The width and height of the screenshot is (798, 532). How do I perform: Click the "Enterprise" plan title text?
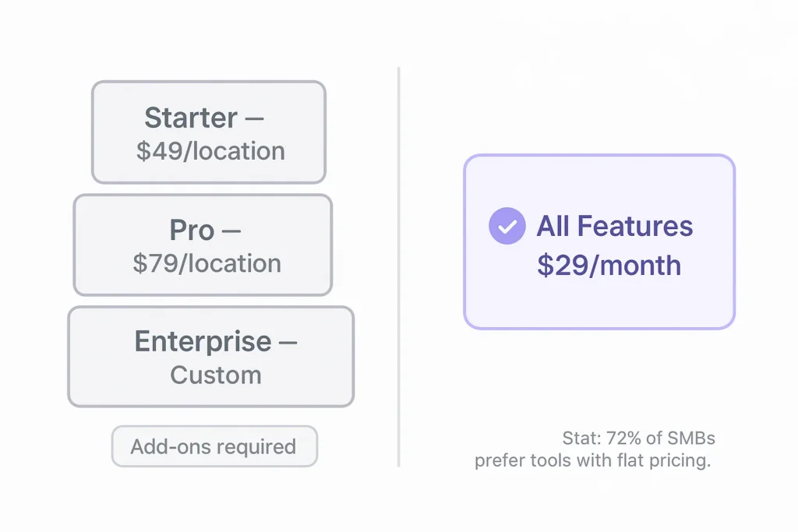203,342
